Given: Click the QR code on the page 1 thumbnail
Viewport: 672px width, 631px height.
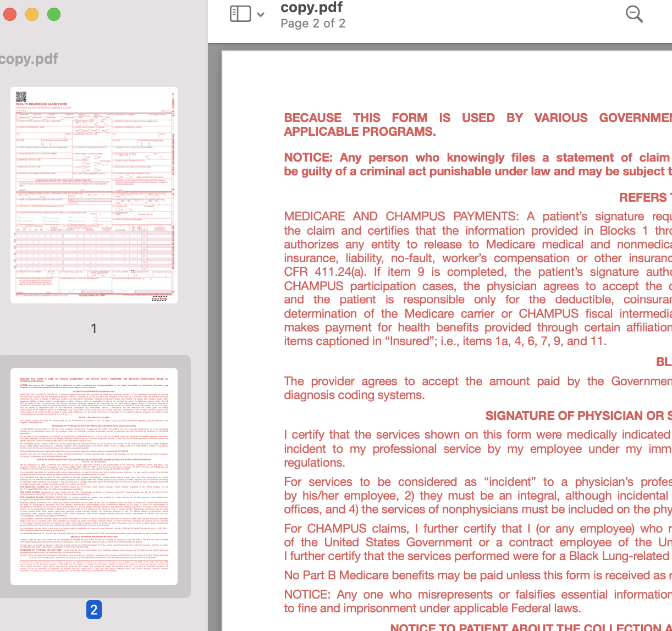Looking at the screenshot, I should [x=20, y=96].
